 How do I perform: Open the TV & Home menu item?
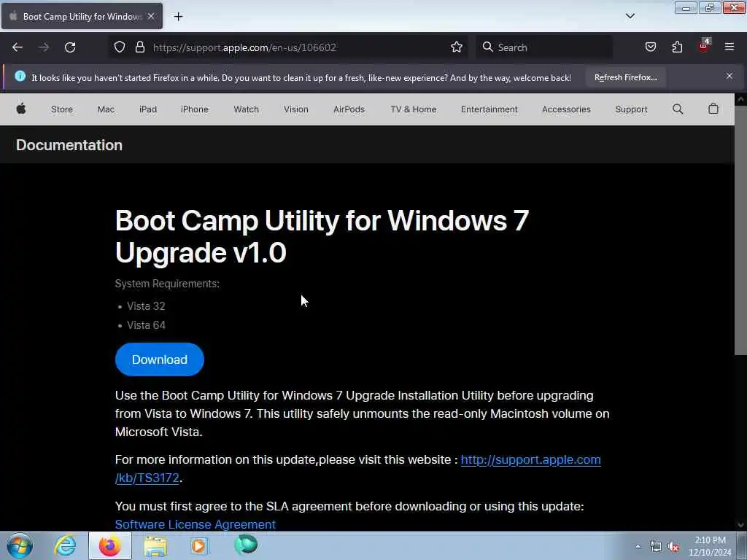pos(413,109)
